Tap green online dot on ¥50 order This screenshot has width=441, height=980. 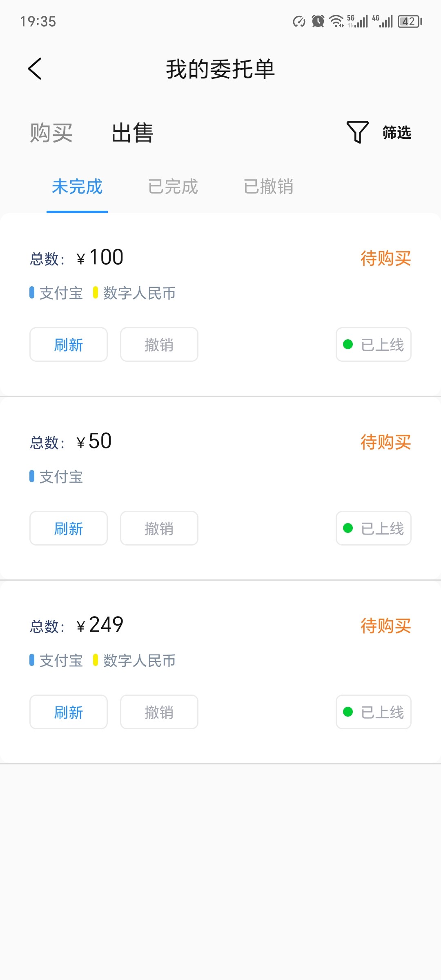click(x=348, y=528)
